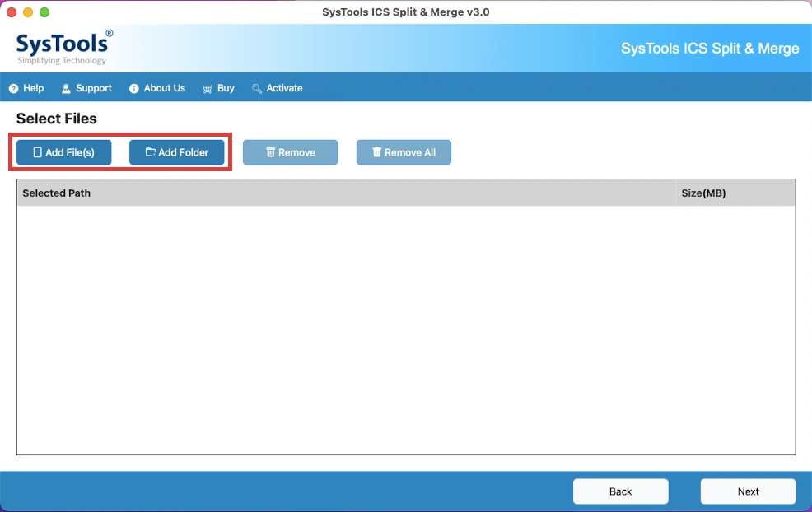Open the Buy menu item

click(218, 88)
